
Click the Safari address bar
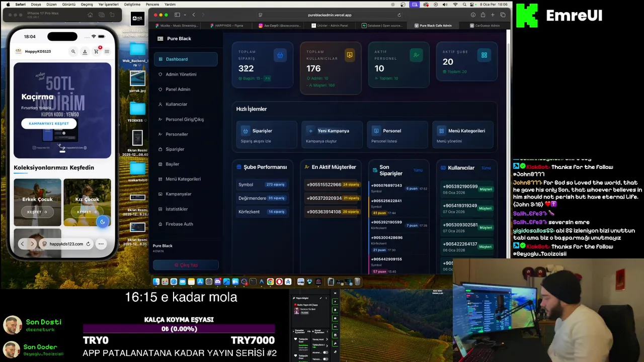pos(330,15)
